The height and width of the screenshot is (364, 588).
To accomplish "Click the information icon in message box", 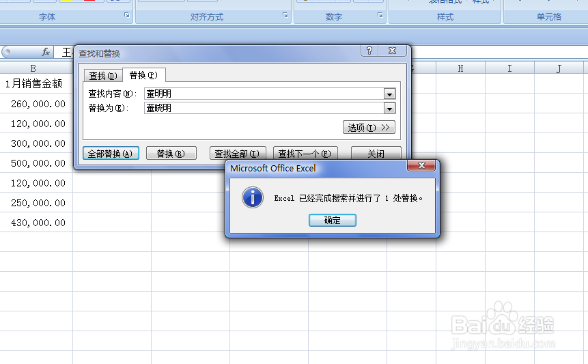I will pos(253,197).
